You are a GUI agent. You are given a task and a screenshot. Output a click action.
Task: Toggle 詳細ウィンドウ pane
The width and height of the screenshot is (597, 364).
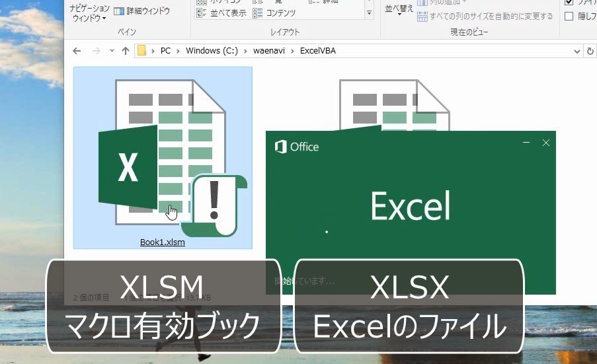(x=142, y=11)
